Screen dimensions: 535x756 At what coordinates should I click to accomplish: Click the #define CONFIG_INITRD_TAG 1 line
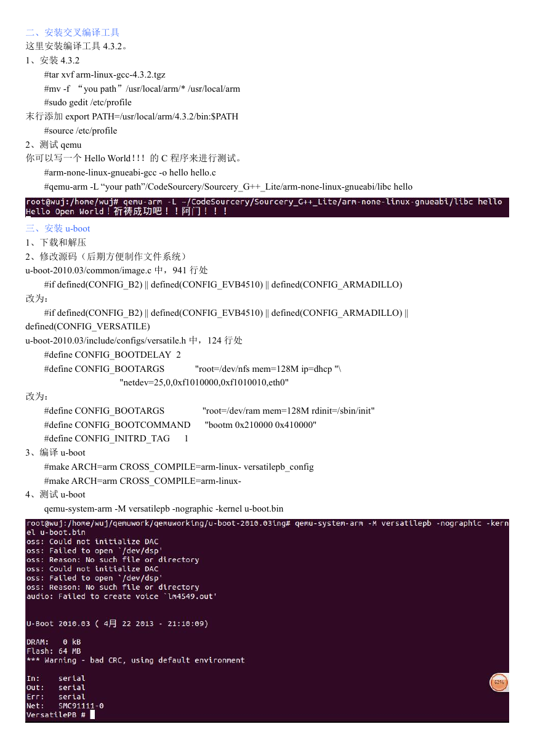[116, 438]
